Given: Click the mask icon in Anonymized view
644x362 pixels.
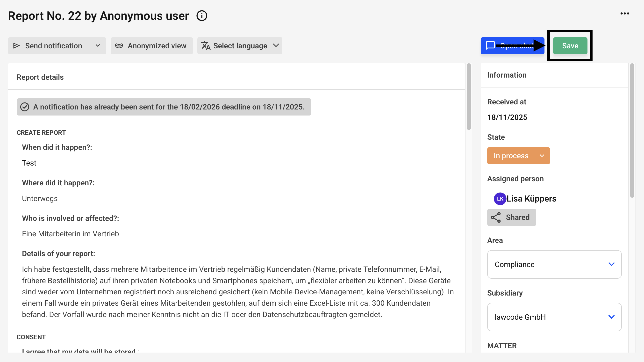Looking at the screenshot, I should (119, 45).
